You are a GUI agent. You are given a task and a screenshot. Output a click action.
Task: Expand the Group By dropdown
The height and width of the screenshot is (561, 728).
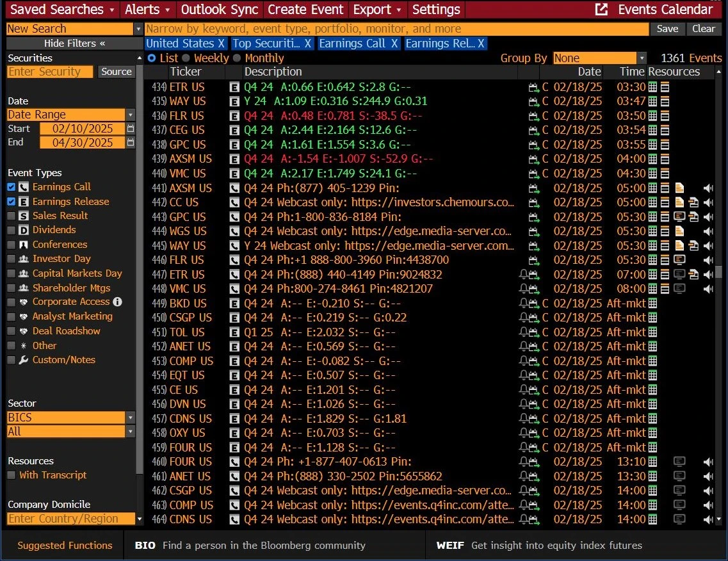click(x=642, y=58)
